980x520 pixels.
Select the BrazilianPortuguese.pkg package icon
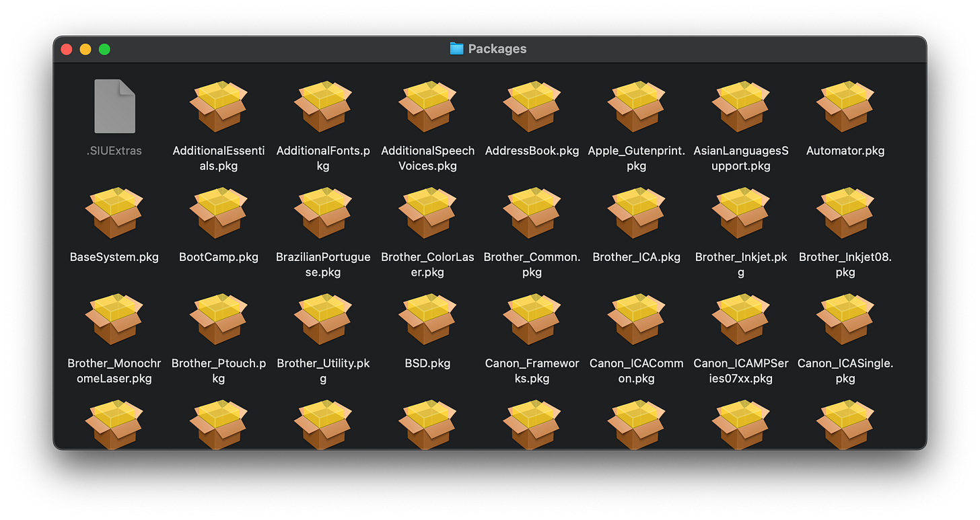click(323, 213)
